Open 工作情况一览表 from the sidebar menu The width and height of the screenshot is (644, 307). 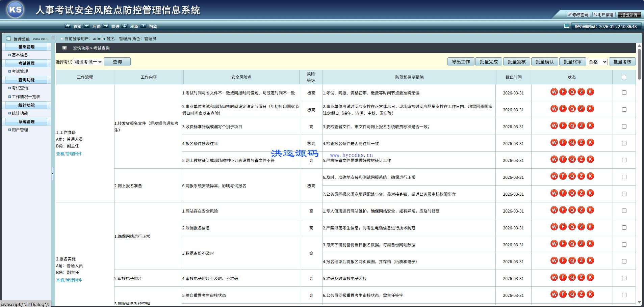click(25, 96)
